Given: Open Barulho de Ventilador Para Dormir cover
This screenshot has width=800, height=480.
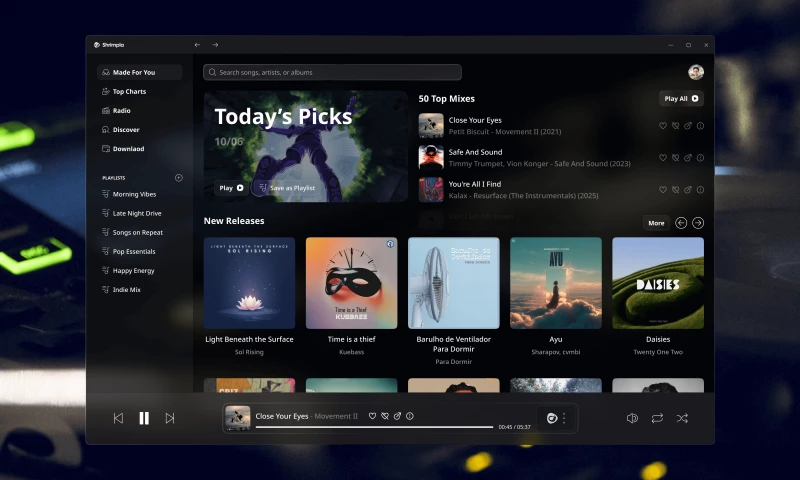Looking at the screenshot, I should [454, 283].
